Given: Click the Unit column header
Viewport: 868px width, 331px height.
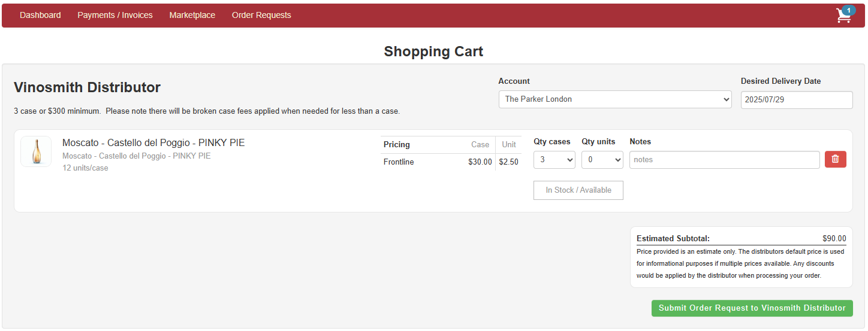Looking at the screenshot, I should pos(509,144).
